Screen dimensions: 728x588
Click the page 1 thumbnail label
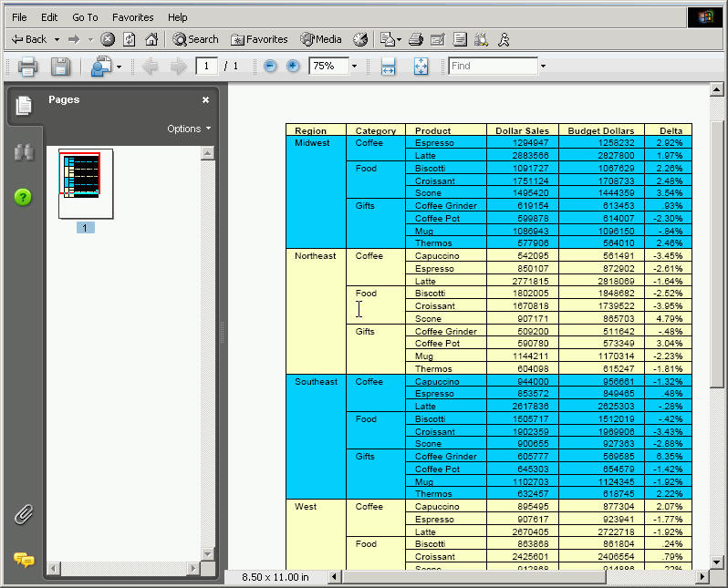tap(85, 227)
